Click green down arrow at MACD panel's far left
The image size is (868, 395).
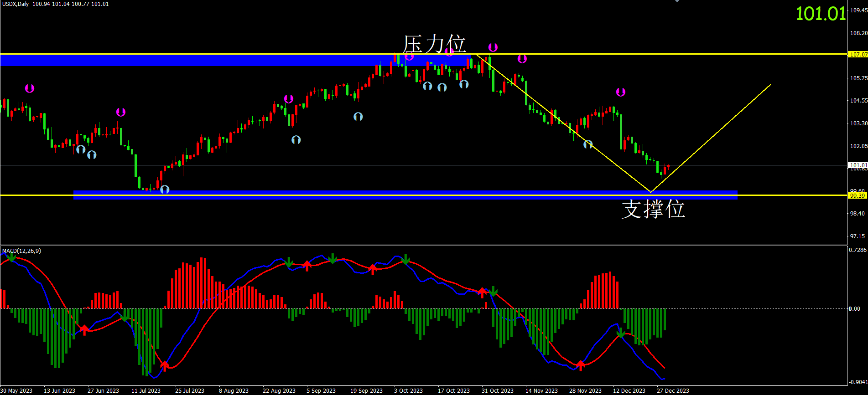12,257
